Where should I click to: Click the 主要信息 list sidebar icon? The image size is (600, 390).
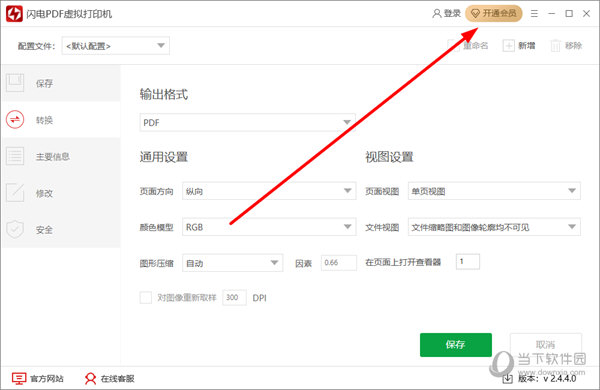coord(15,156)
